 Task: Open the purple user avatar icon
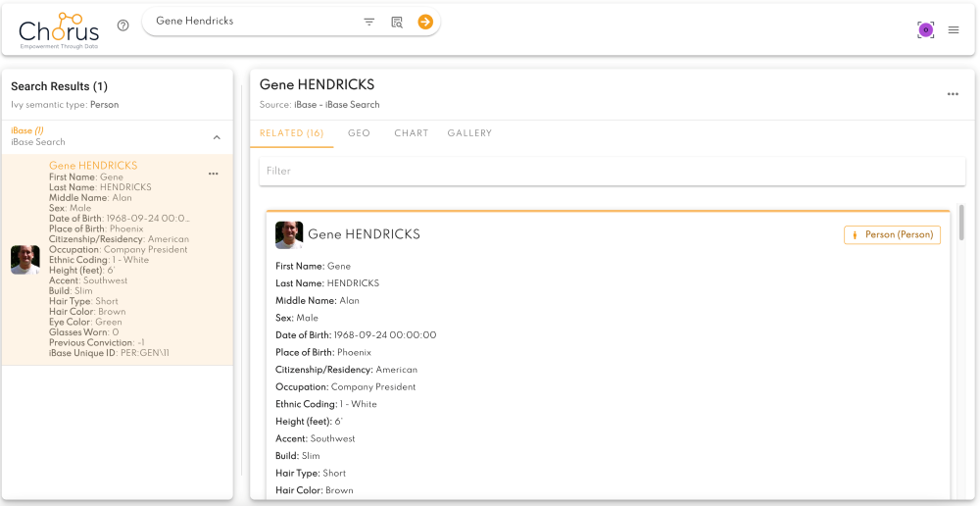point(926,29)
